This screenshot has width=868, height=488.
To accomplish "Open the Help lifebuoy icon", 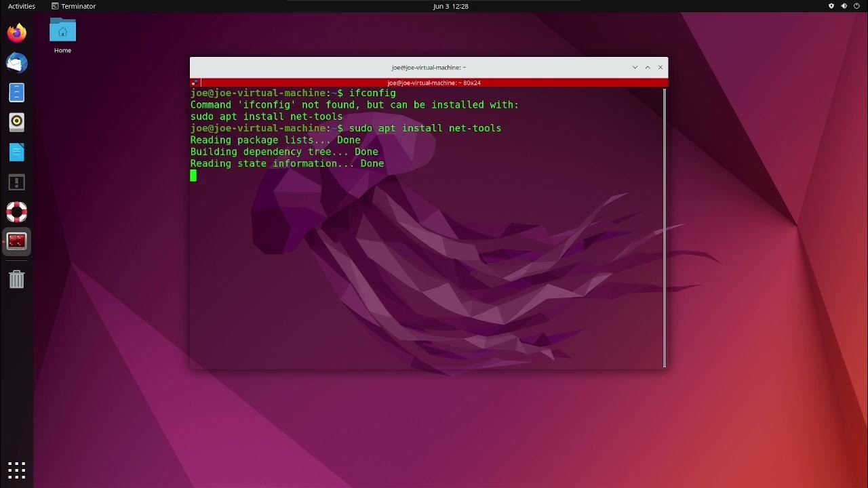I will click(x=16, y=211).
